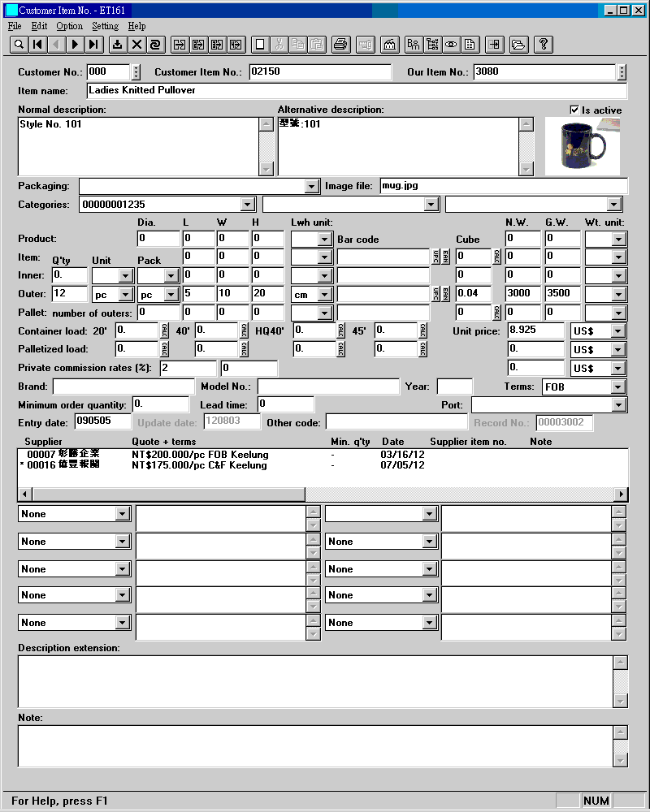The height and width of the screenshot is (812, 650).
Task: Click the Customer No. spinner button
Action: pyautogui.click(x=136, y=72)
